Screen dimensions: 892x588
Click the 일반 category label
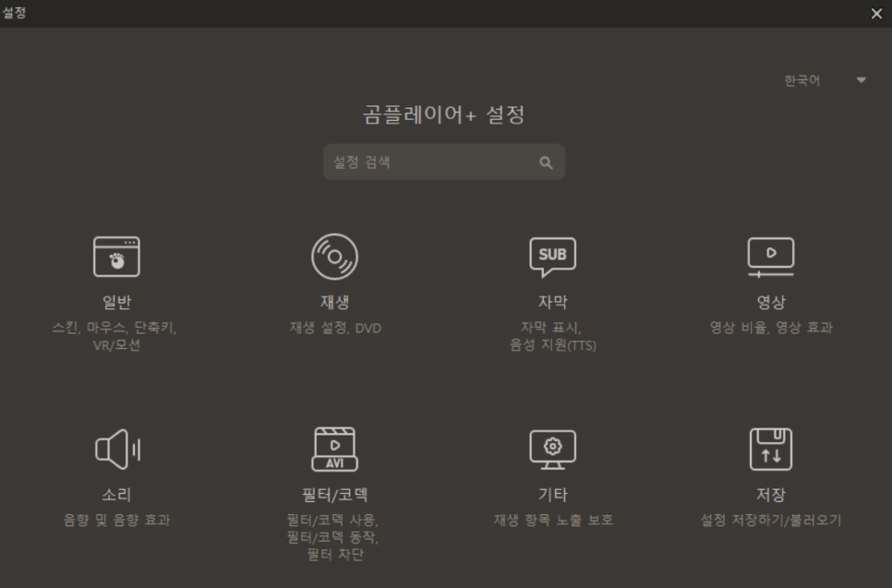[116, 302]
